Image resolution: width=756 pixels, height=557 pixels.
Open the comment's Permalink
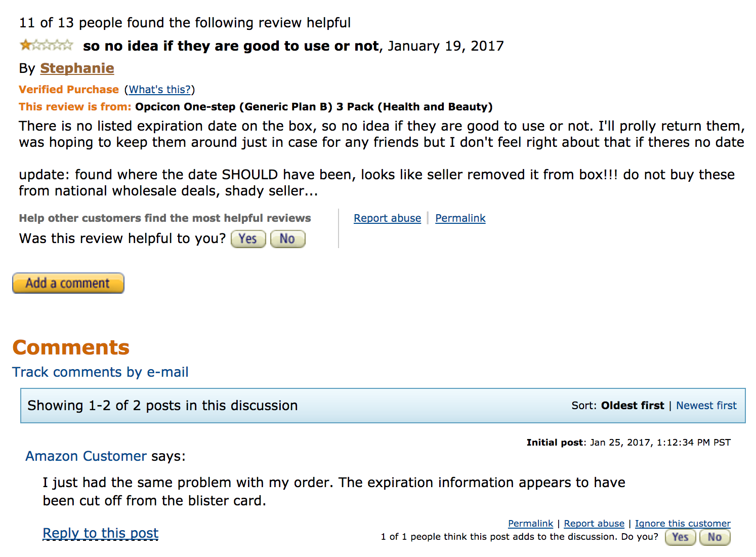pos(530,524)
